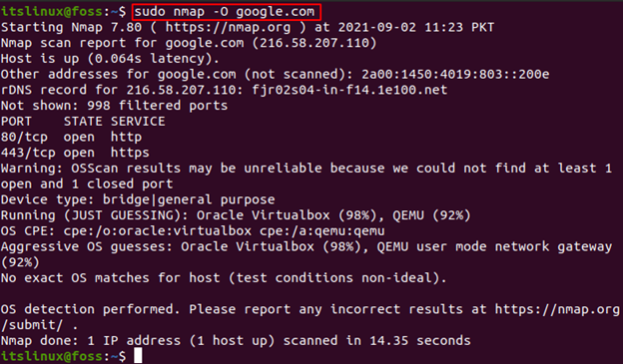The width and height of the screenshot is (623, 364).
Task: Click the 'No exact OS matches' line
Action: pos(224,278)
